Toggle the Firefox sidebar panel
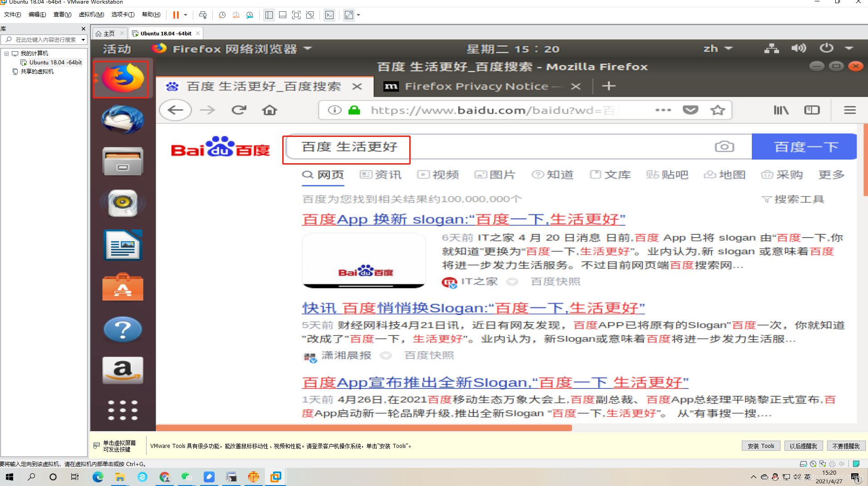This screenshot has height=486, width=868. coord(812,110)
